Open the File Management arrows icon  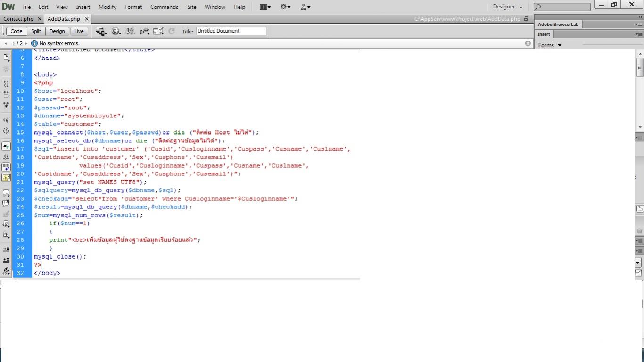pyautogui.click(x=131, y=31)
